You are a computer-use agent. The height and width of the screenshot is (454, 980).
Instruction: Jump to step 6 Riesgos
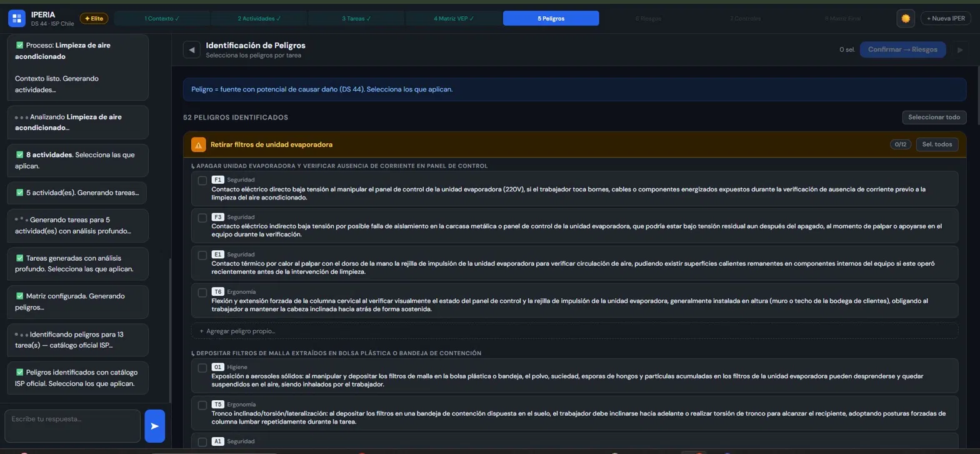(x=648, y=19)
